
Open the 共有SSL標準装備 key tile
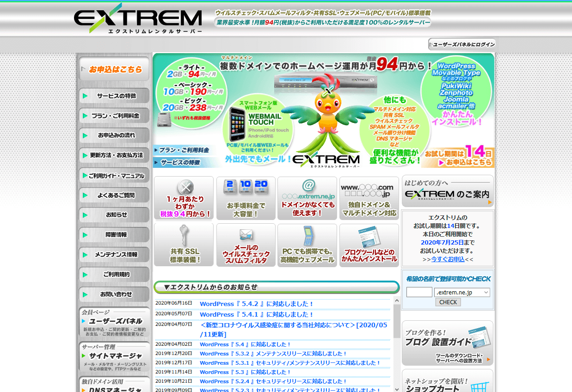[x=184, y=245]
